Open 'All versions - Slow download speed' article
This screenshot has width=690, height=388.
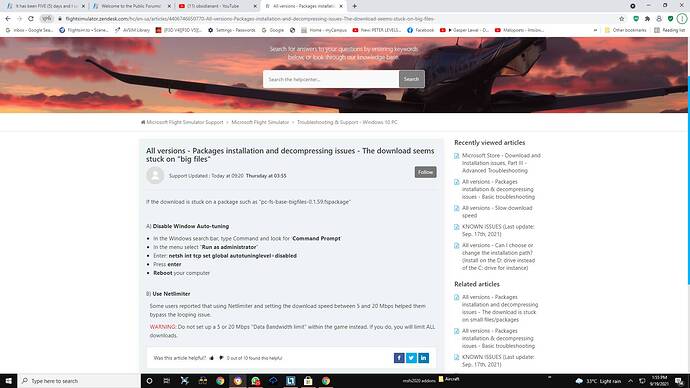coord(496,212)
